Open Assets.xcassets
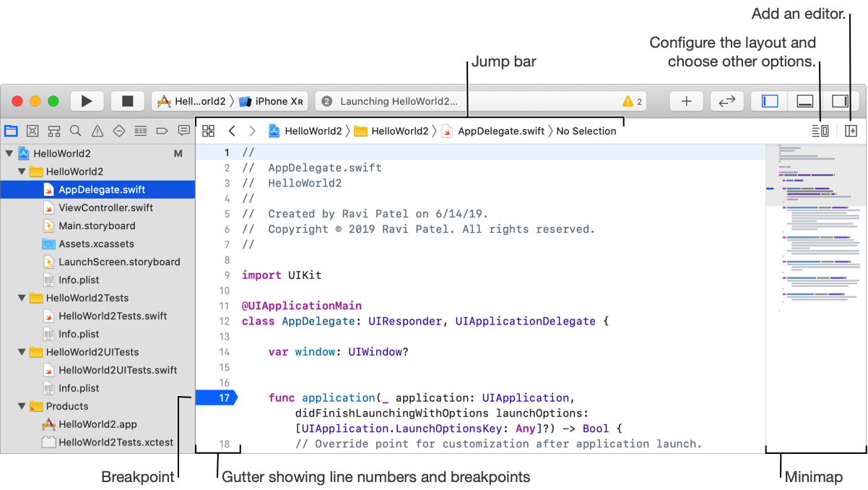This screenshot has height=490, width=868. [97, 244]
